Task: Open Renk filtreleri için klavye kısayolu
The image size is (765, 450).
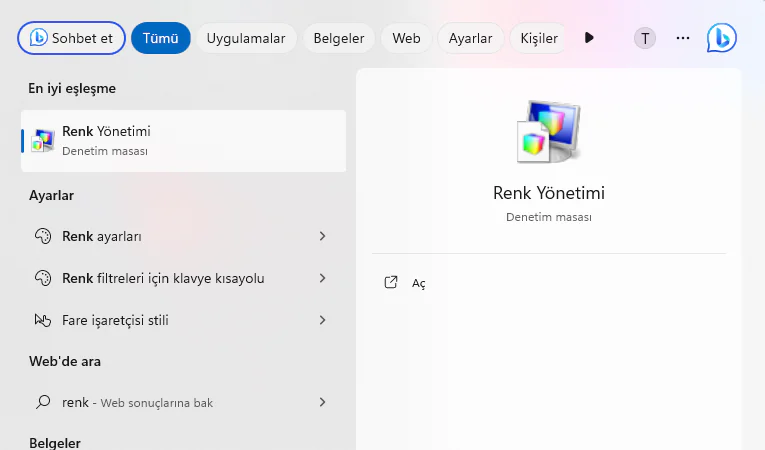Action: tap(183, 278)
